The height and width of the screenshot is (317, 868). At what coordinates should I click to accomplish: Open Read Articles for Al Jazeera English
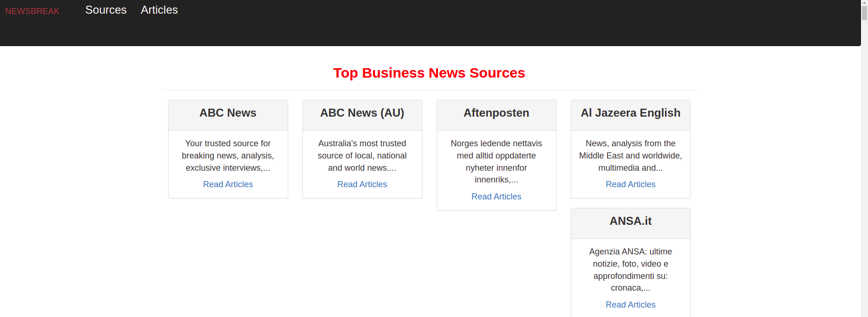click(631, 184)
